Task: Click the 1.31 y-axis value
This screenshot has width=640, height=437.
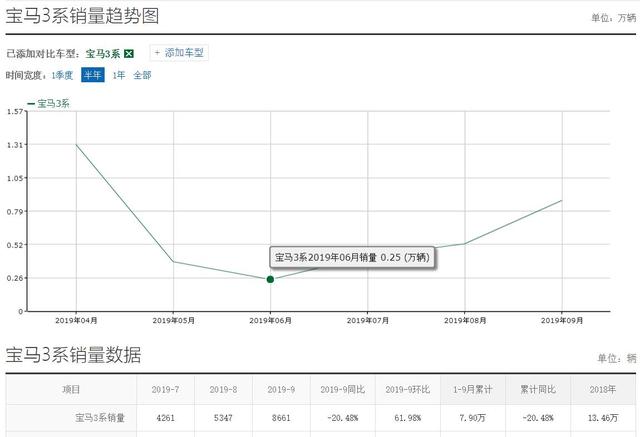Action: (x=15, y=145)
